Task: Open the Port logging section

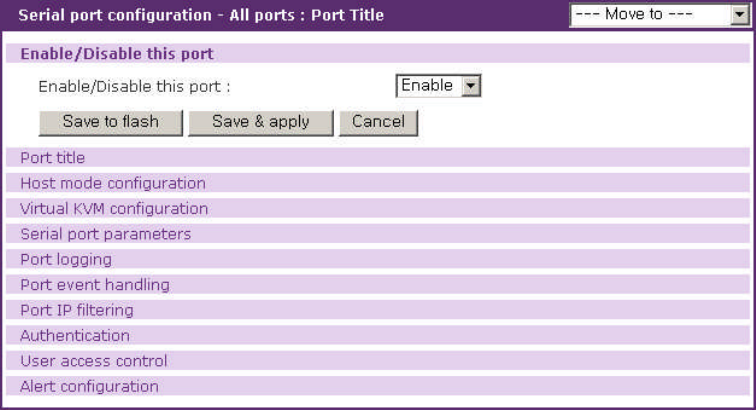Action: pyautogui.click(x=66, y=259)
